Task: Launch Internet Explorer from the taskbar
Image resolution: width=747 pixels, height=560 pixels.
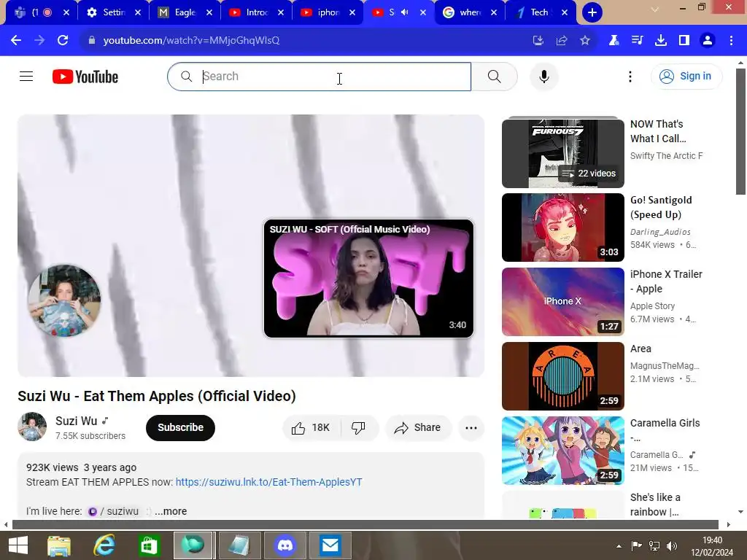Action: [x=104, y=545]
